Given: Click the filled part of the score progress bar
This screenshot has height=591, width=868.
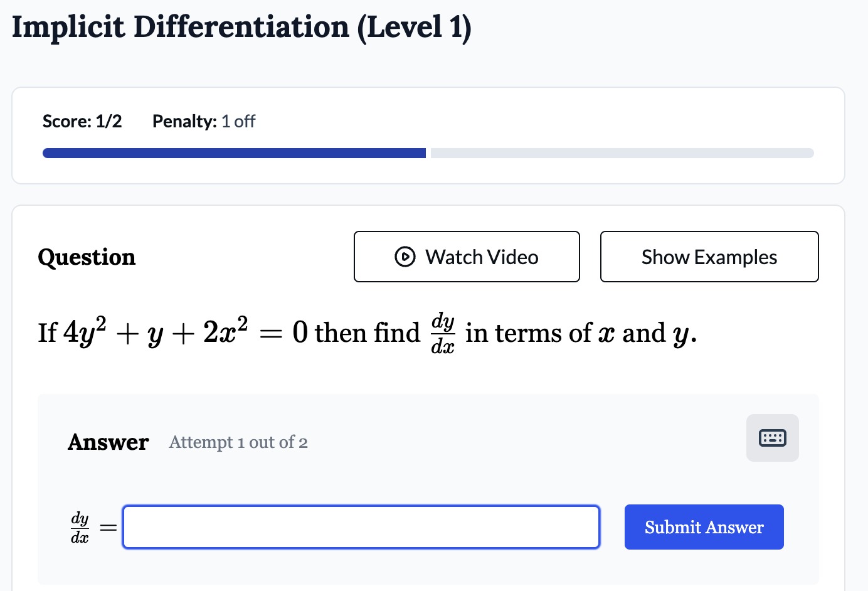Looking at the screenshot, I should point(234,153).
